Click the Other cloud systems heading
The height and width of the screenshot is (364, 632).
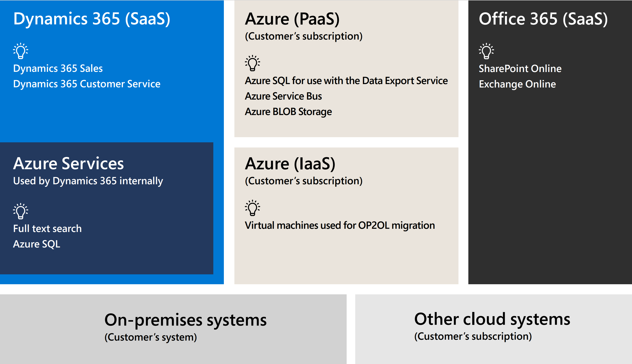point(492,319)
